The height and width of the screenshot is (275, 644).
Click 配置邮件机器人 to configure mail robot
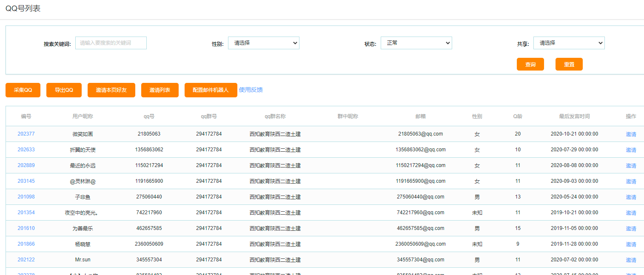(x=211, y=90)
